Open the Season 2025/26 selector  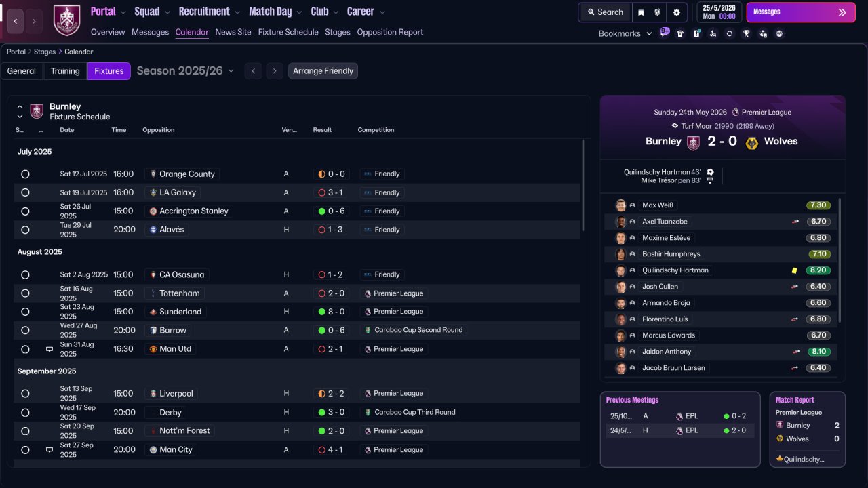coord(185,71)
